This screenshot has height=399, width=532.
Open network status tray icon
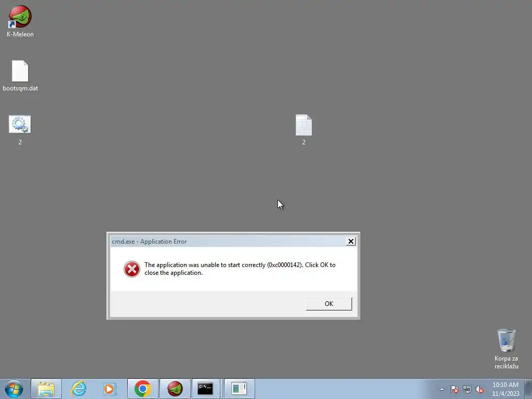(x=467, y=389)
